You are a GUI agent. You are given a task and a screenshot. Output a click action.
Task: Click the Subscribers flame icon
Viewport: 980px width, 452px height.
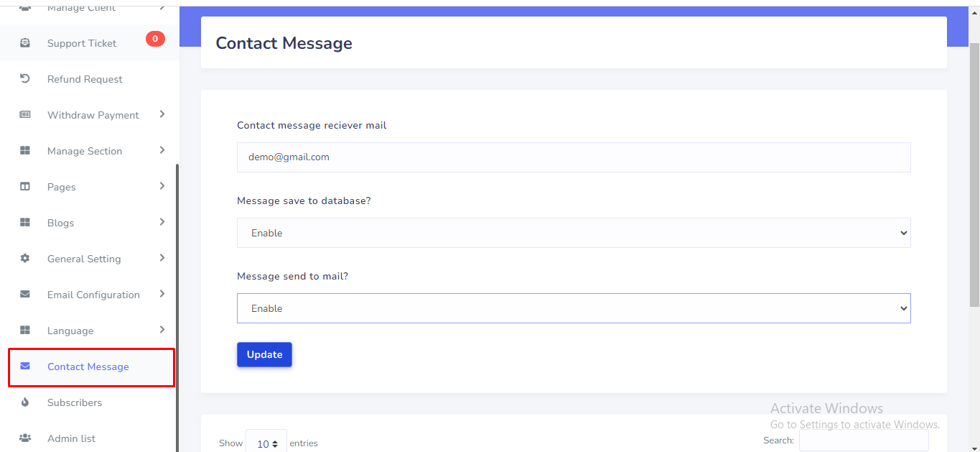pyautogui.click(x=25, y=402)
